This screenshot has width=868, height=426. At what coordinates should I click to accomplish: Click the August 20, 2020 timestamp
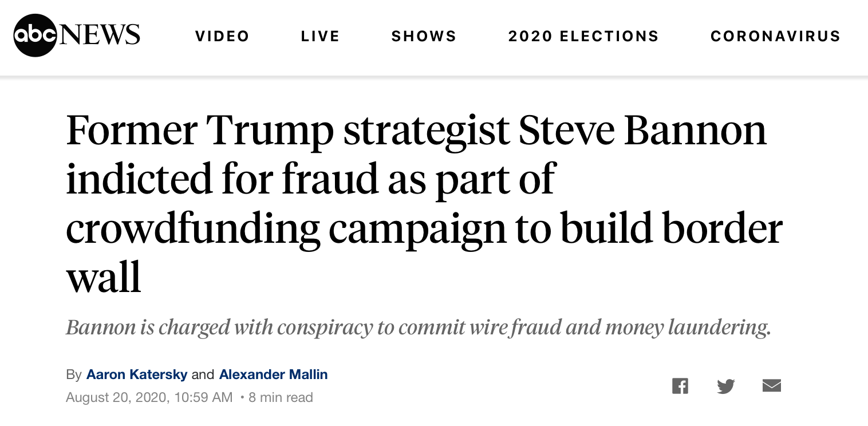[149, 397]
